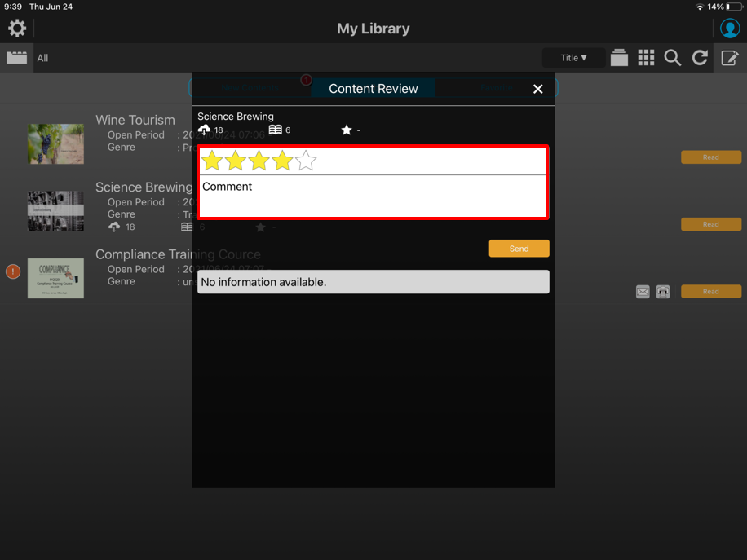
Task: Refresh the library list
Action: click(x=700, y=58)
